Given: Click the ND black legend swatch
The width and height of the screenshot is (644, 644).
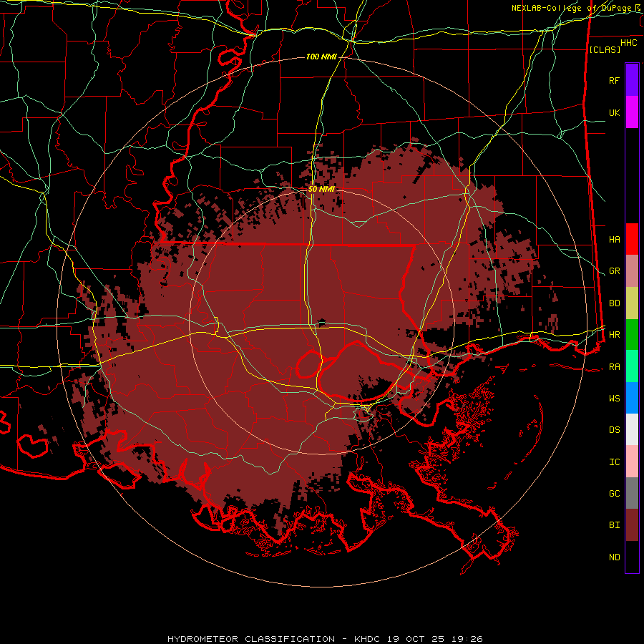Looking at the screenshot, I should point(632,557).
